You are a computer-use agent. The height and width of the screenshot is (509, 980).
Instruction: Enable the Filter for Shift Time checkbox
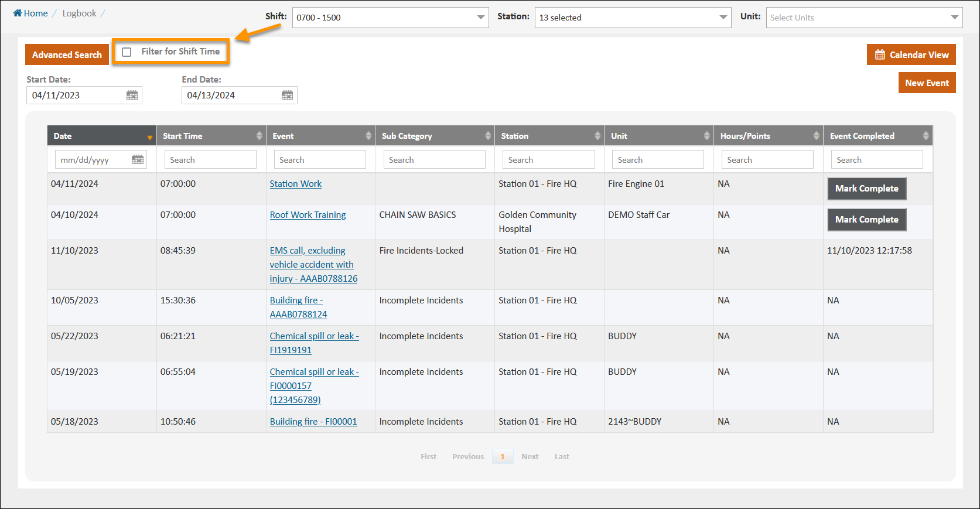point(127,52)
